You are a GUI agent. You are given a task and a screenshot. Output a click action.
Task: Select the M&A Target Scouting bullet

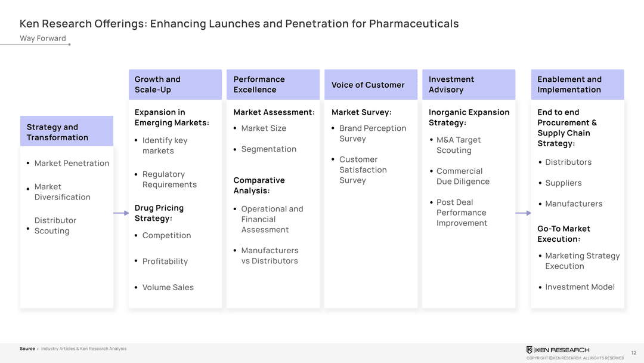(458, 145)
